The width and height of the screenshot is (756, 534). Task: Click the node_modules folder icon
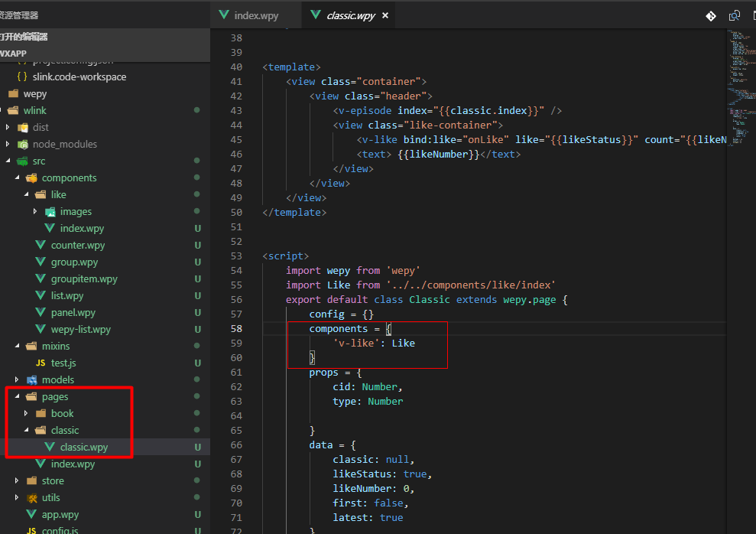tap(23, 145)
